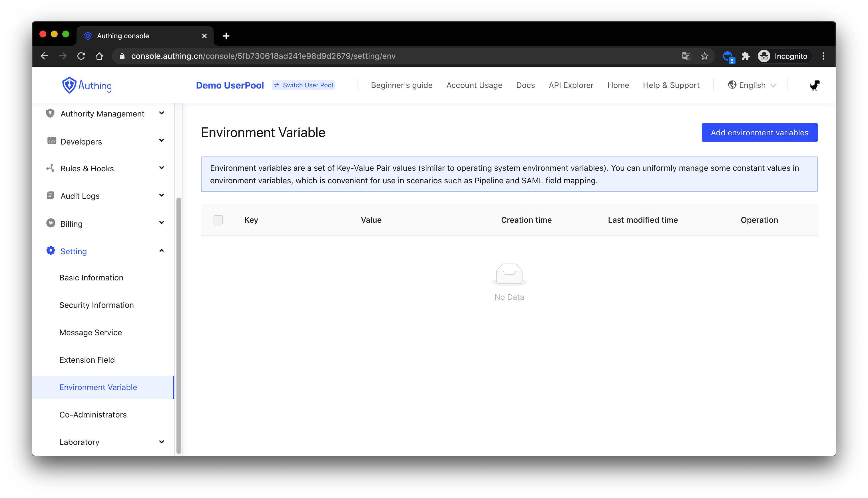Expand the Billing menu chevron
868x498 pixels.
point(161,223)
